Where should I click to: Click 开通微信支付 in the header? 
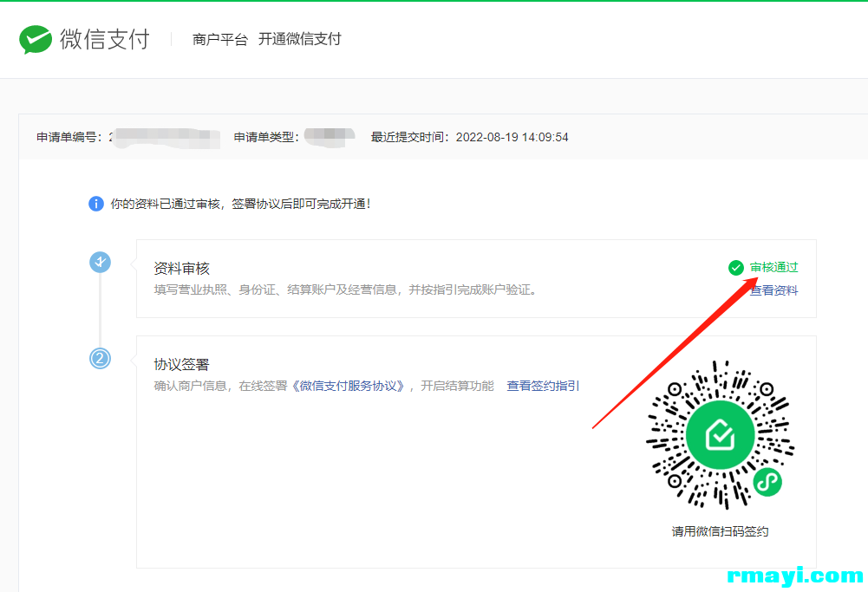tap(299, 39)
